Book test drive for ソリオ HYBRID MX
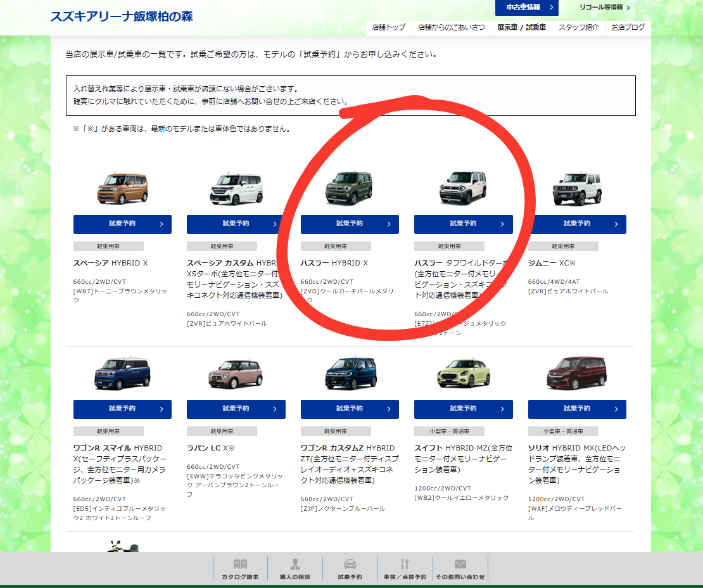 coord(577,409)
